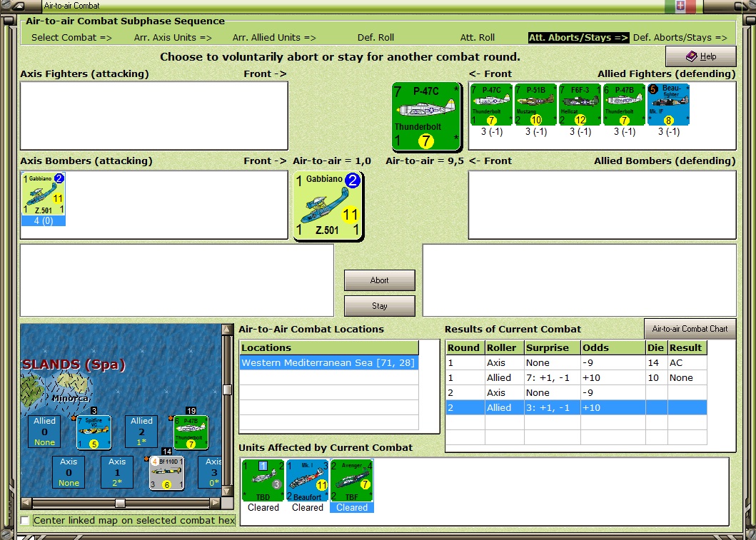Enable Center linked map on selected combat hex
This screenshot has width=756, height=540.
point(25,520)
